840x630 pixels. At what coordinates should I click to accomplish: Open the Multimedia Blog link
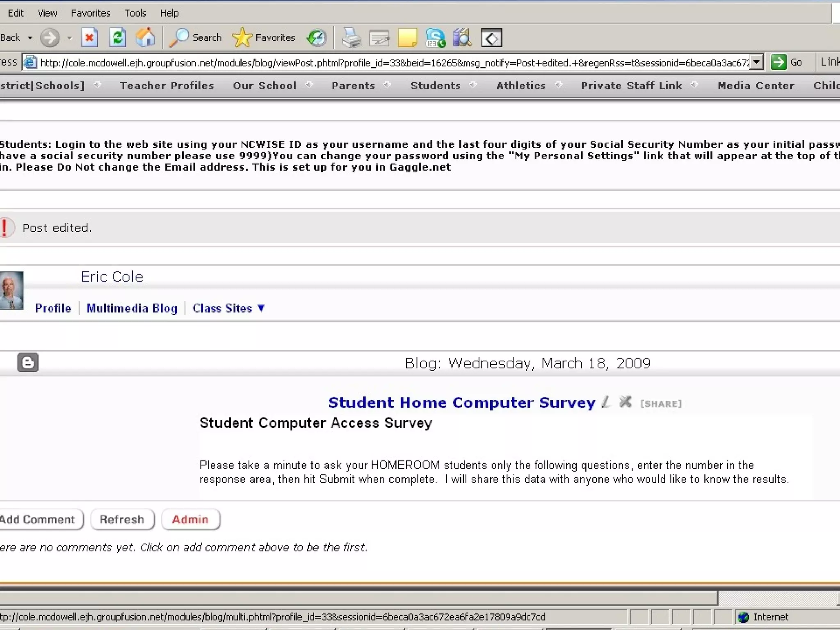point(132,308)
